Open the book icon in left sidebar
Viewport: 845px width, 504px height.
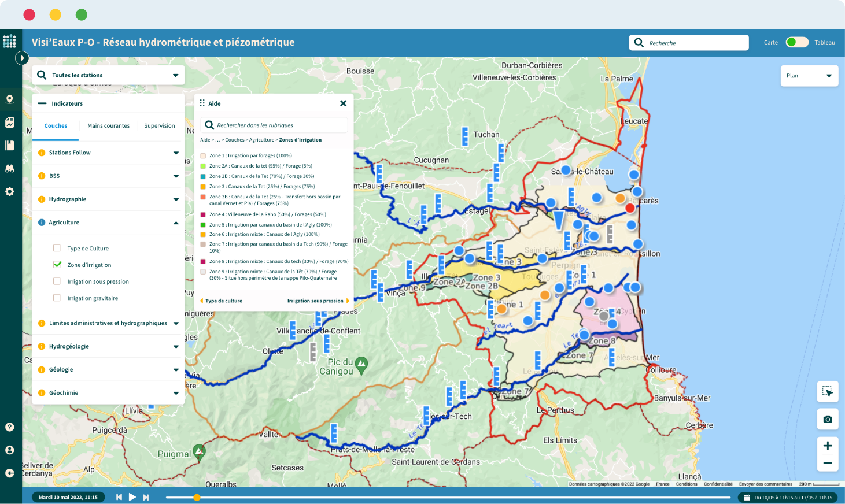[x=10, y=146]
